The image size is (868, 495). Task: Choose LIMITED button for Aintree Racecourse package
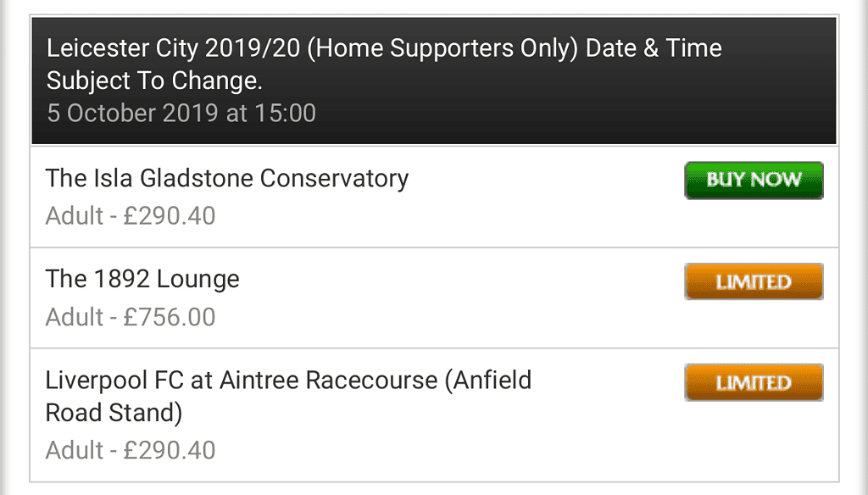pos(754,382)
